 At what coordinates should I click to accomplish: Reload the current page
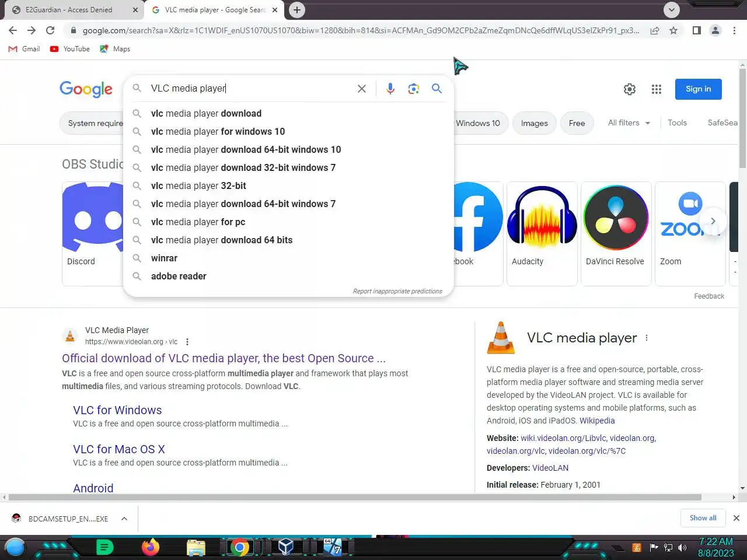click(x=50, y=30)
